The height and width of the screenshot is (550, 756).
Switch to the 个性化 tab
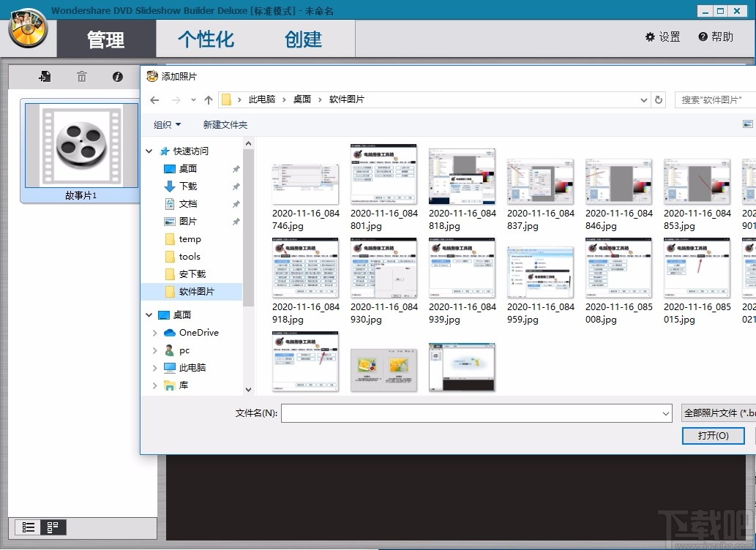pyautogui.click(x=203, y=40)
